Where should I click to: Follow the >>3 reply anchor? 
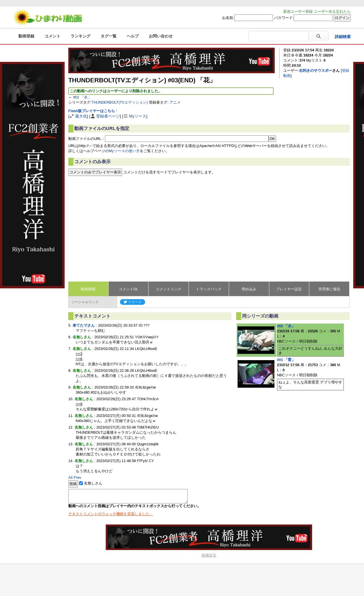79,354
